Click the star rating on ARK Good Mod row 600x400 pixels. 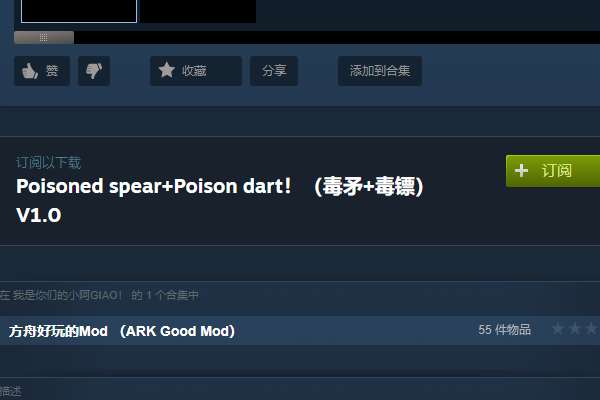coord(575,329)
